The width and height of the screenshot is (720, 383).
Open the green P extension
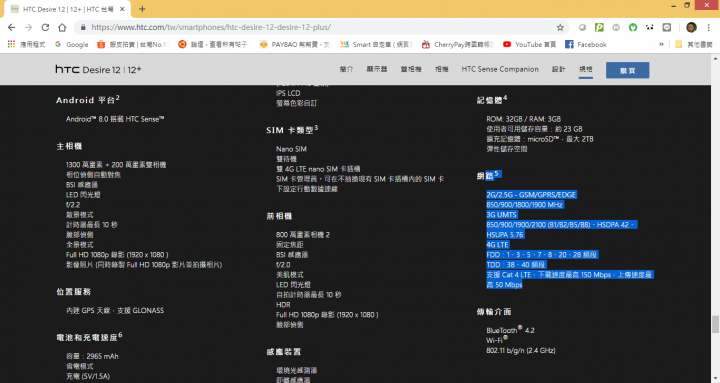[599, 28]
